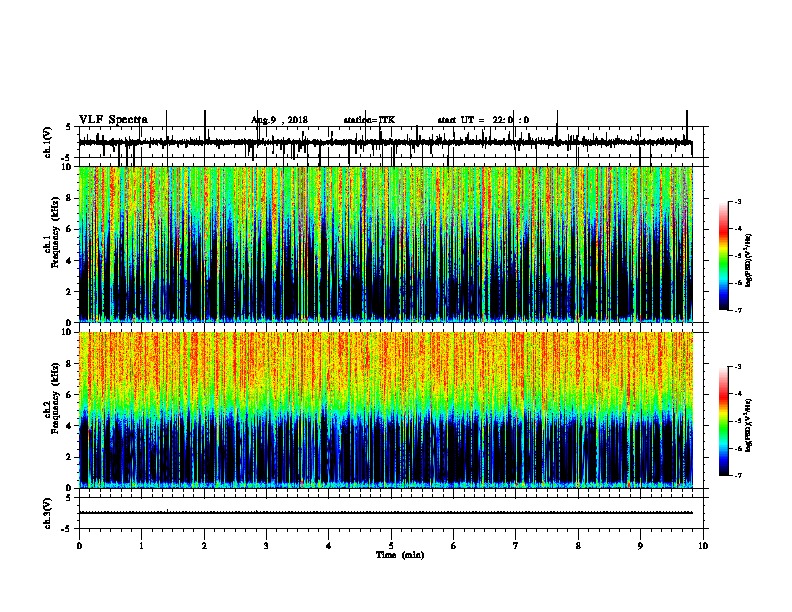Click the "VLF Spectra" plot title

113,120
